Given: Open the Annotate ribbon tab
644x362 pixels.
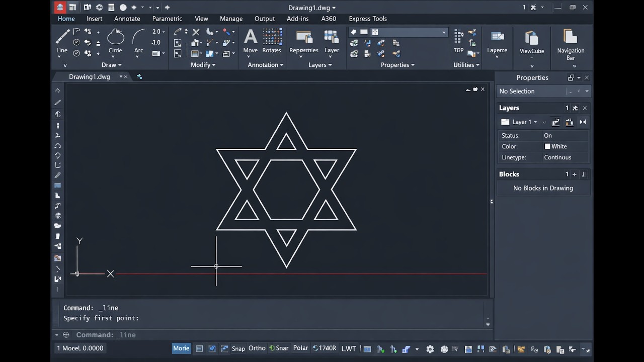Looking at the screenshot, I should 127,19.
